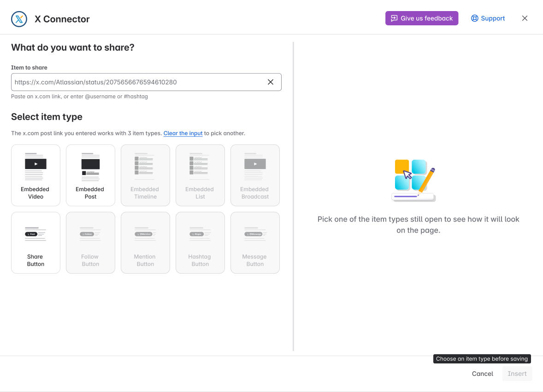Choose the Mention Button card
Image resolution: width=543 pixels, height=392 pixels.
click(x=146, y=243)
